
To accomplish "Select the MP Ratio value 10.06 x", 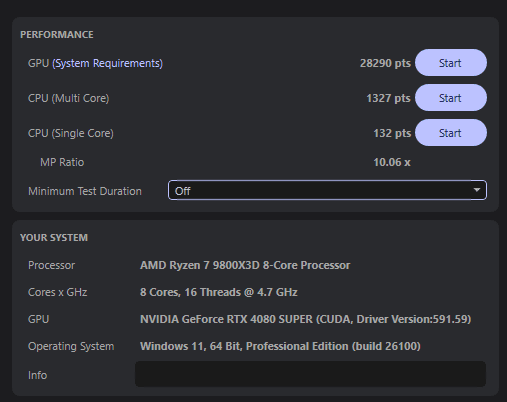I will [392, 162].
